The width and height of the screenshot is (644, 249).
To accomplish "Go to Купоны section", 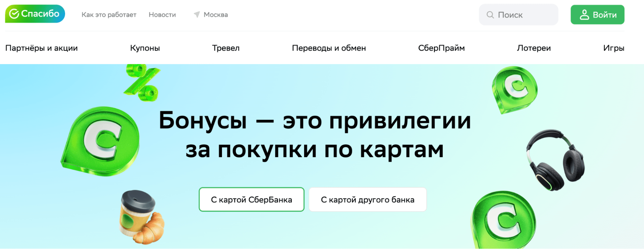I will [145, 48].
